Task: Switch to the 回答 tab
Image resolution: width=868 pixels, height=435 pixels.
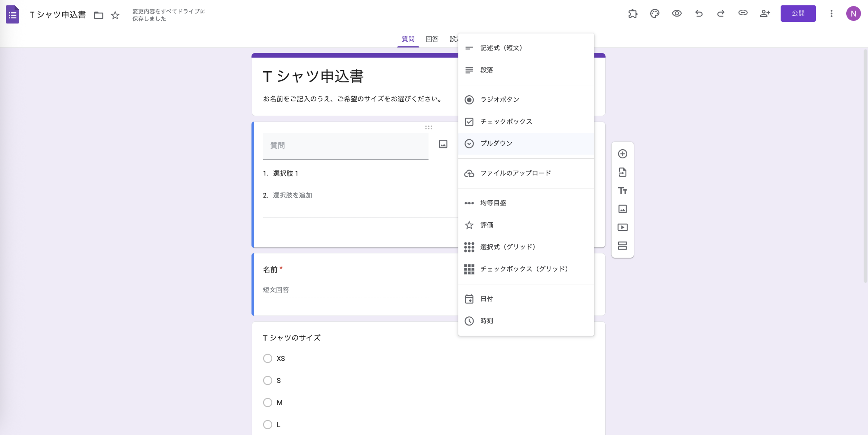Action: [431, 38]
